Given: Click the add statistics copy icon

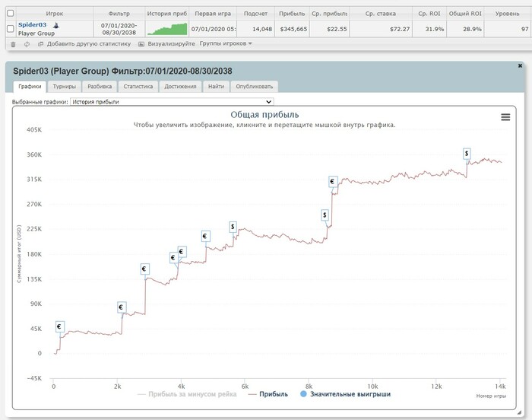Looking at the screenshot, I should click(40, 44).
